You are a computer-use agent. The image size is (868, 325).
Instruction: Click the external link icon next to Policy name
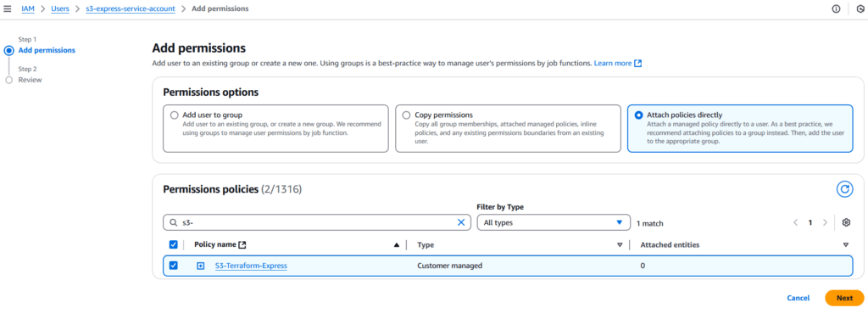242,244
